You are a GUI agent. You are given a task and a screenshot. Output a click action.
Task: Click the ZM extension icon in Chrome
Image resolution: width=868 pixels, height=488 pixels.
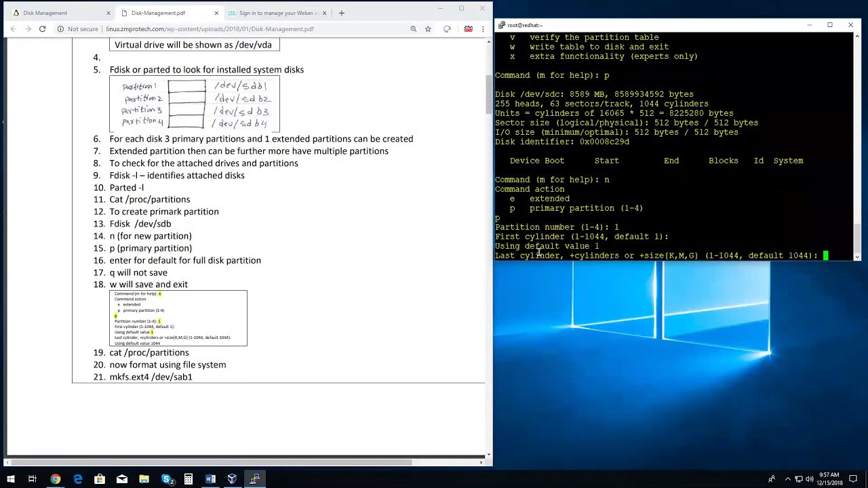pyautogui.click(x=468, y=29)
